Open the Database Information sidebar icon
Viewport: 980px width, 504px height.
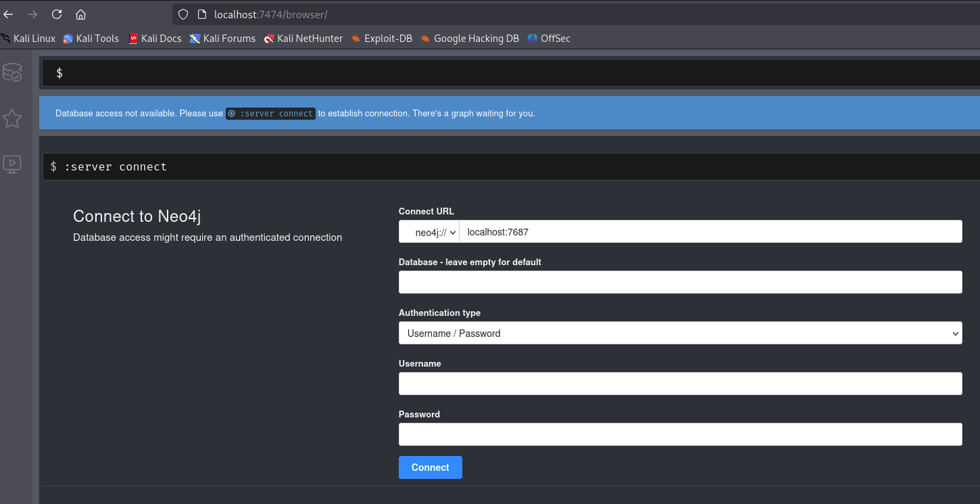click(12, 72)
